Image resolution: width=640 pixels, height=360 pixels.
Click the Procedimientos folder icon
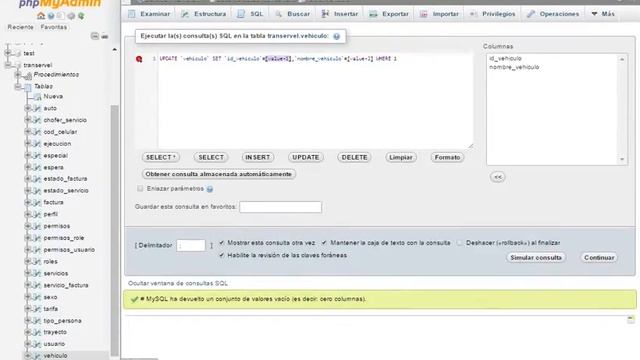(x=27, y=76)
